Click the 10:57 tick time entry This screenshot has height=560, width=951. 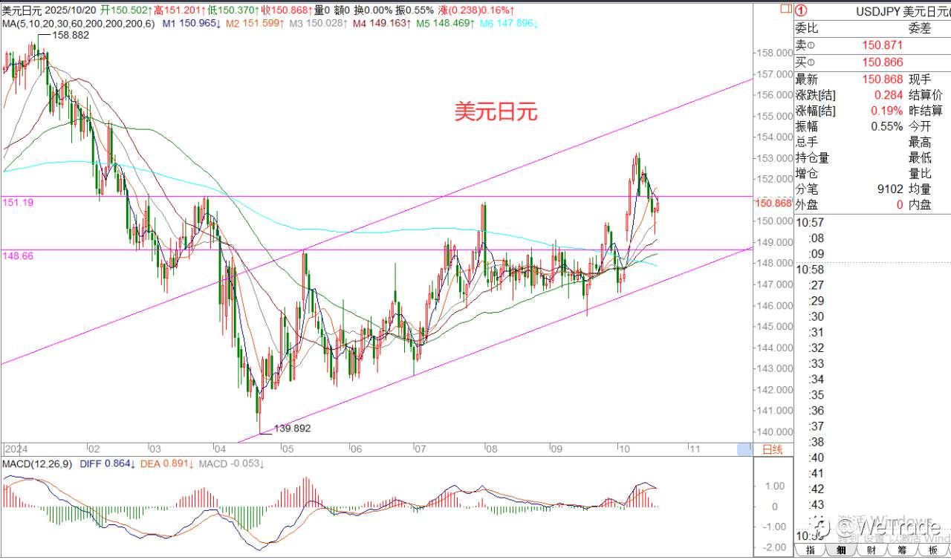coord(810,222)
